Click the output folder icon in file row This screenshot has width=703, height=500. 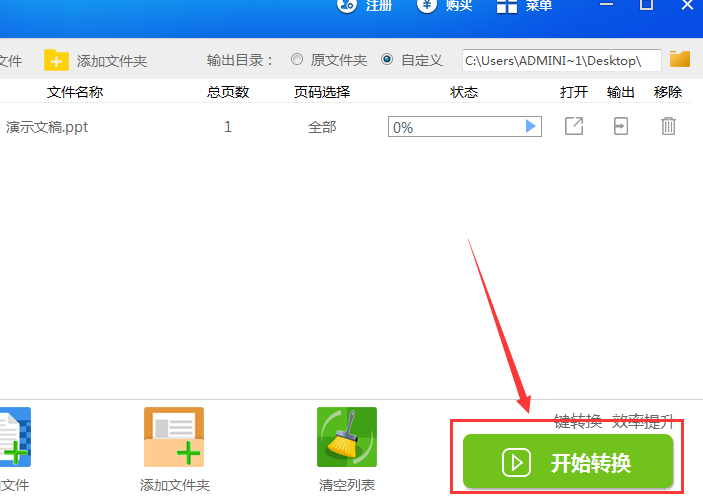(621, 126)
